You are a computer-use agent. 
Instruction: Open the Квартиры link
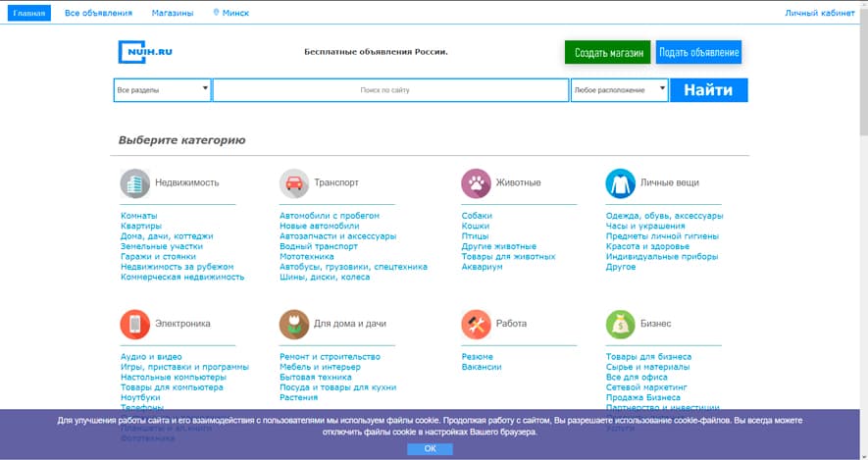[x=141, y=226]
